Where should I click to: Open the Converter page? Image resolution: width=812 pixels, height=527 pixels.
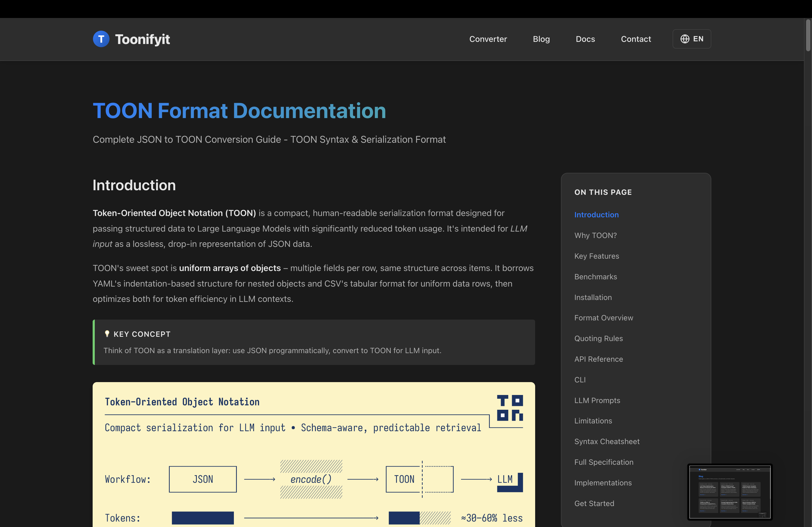click(488, 39)
